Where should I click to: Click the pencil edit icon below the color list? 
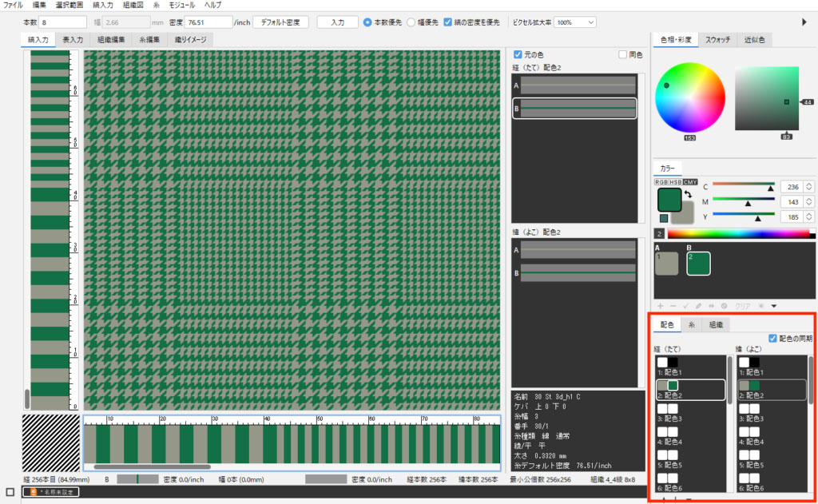(x=698, y=306)
